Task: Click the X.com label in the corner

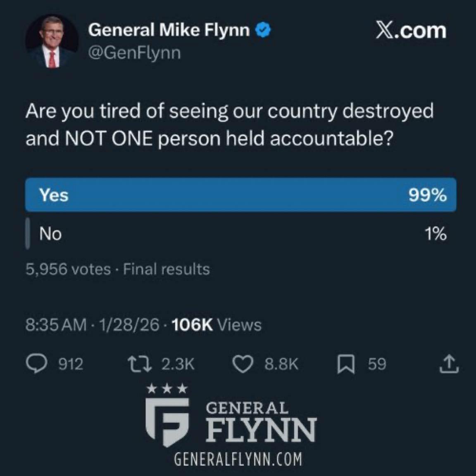Action: (x=411, y=31)
